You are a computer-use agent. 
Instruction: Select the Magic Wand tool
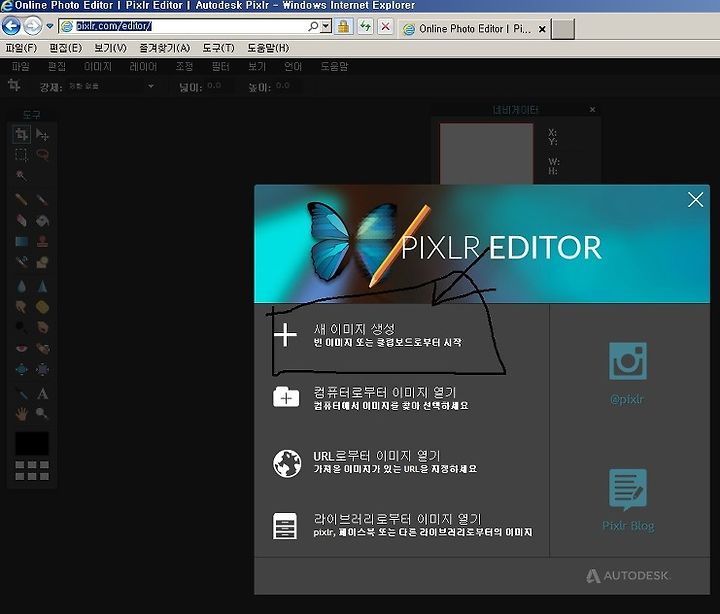[21, 175]
